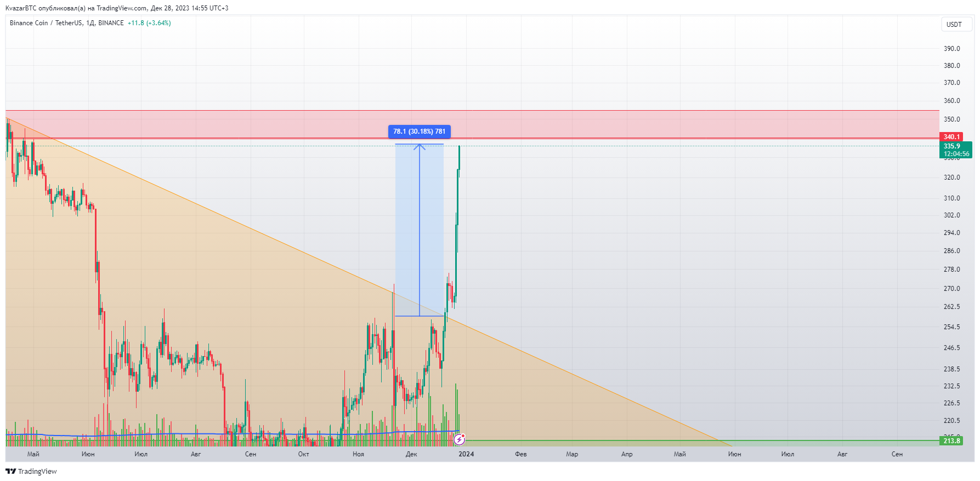This screenshot has height=481, width=980.
Task: Click the Сен label left of Окт
Action: 251,454
